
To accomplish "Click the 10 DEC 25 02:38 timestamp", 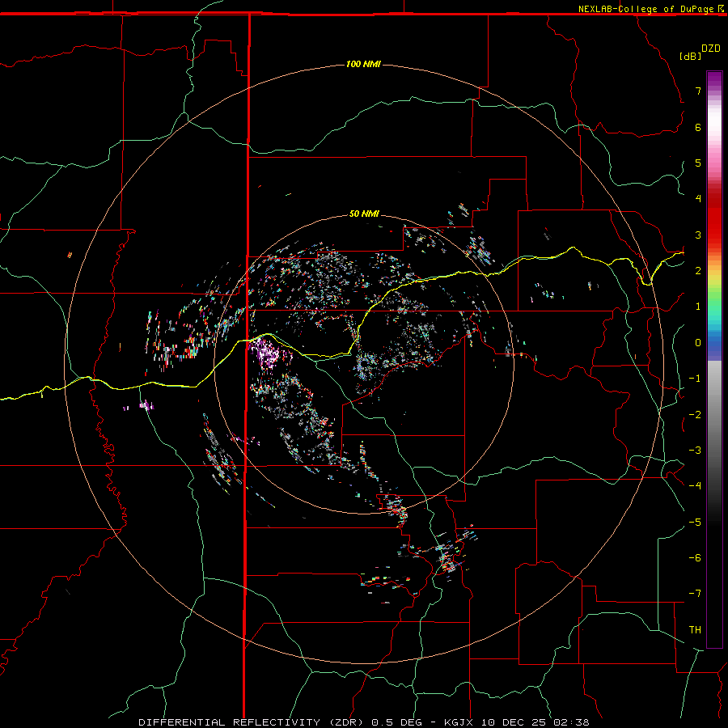I will click(535, 722).
